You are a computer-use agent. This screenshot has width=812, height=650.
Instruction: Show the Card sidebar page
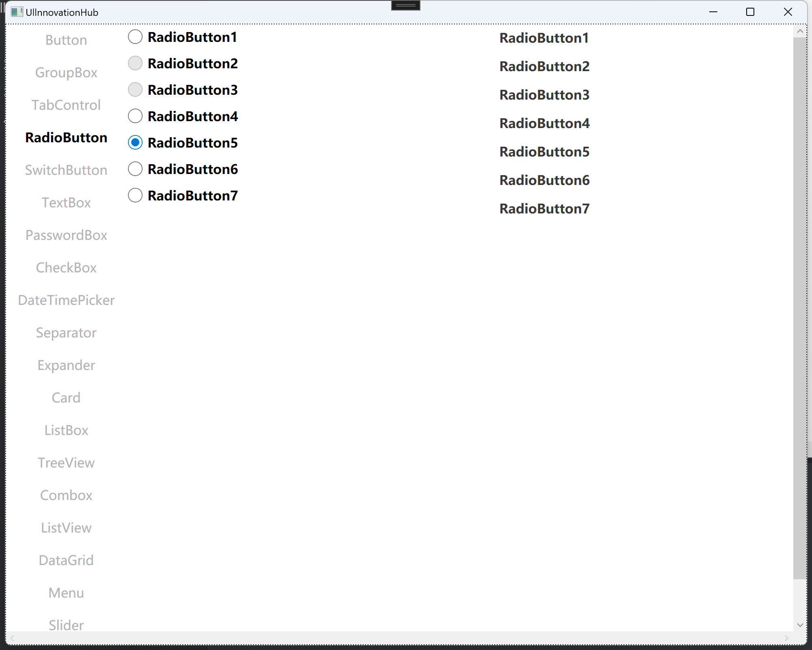(x=66, y=398)
